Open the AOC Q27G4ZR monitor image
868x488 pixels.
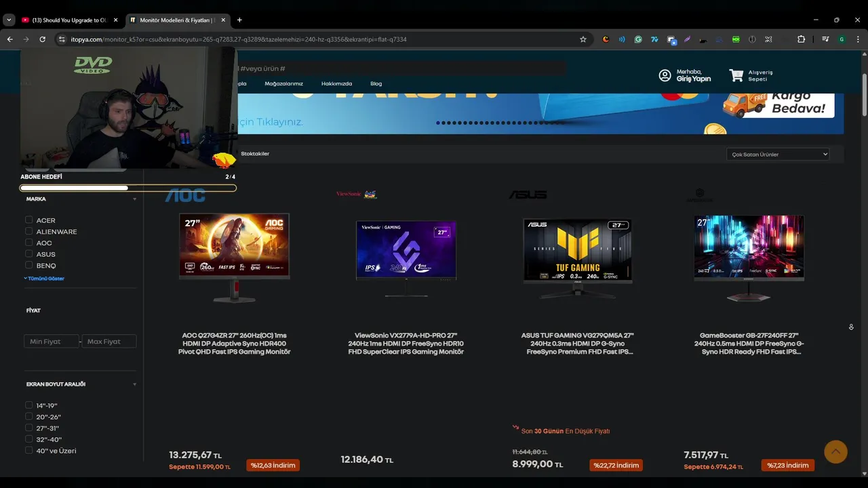[x=235, y=258]
